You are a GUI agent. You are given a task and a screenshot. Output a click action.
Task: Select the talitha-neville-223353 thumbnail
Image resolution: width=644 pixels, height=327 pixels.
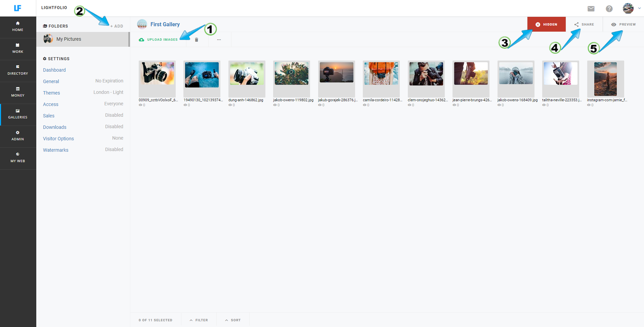coord(561,79)
